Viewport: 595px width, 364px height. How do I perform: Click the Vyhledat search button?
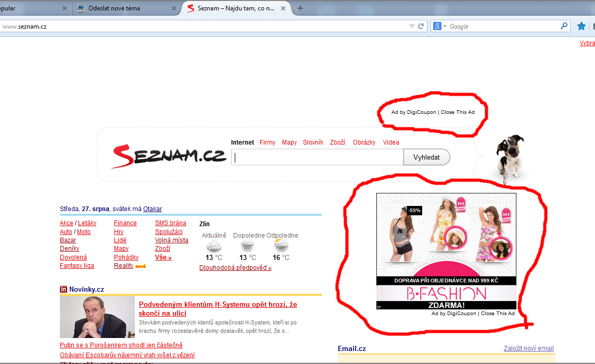click(x=426, y=157)
